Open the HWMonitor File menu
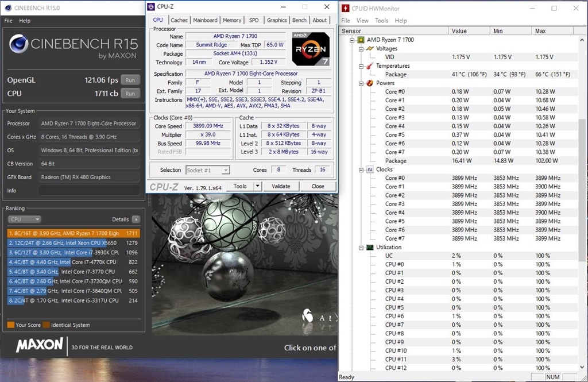 [345, 21]
